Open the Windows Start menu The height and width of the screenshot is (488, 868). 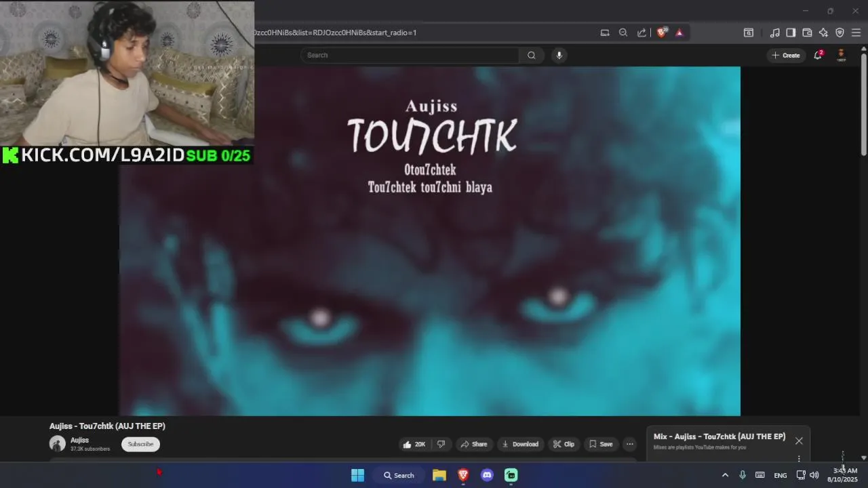click(x=357, y=475)
